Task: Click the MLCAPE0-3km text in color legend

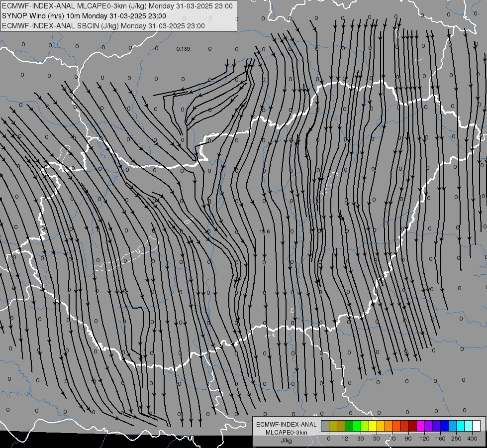Action: [x=286, y=433]
